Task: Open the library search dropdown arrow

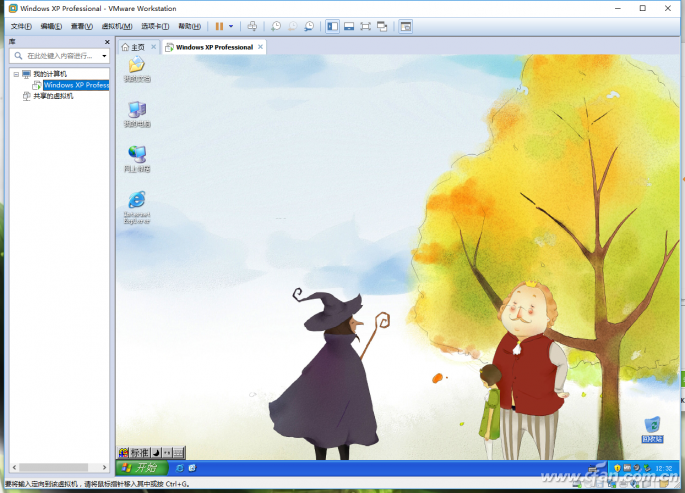Action: coord(104,56)
